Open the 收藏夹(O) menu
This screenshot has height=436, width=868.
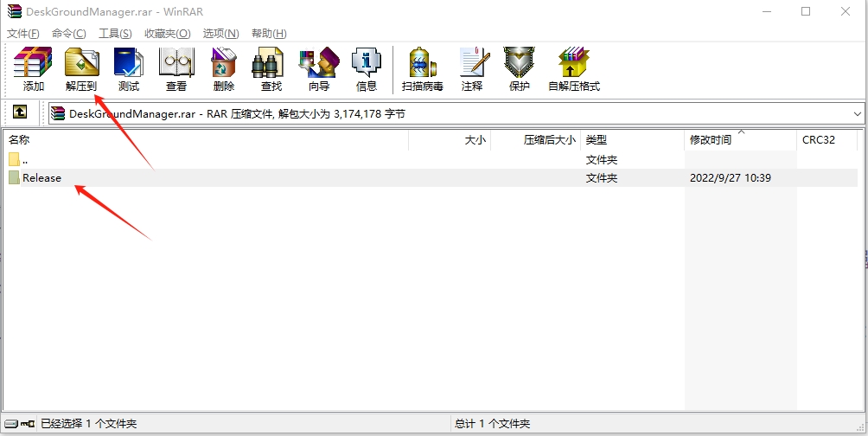168,33
